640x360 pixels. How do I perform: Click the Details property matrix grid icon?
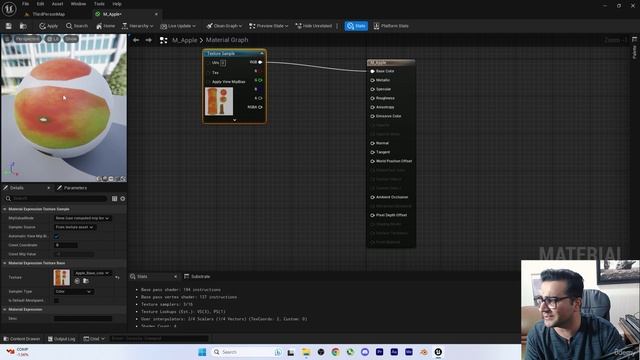tap(114, 198)
